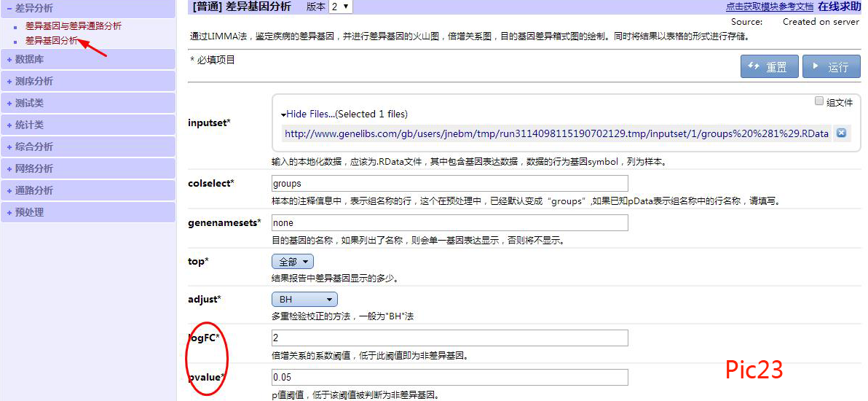Image resolution: width=868 pixels, height=401 pixels.
Task: Expand the 测序分析 menu section
Action: [34, 81]
